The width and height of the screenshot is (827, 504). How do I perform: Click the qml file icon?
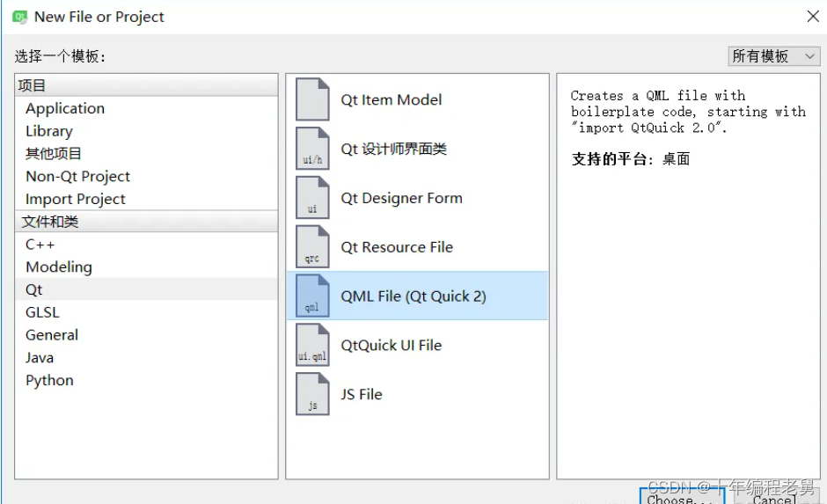[312, 296]
